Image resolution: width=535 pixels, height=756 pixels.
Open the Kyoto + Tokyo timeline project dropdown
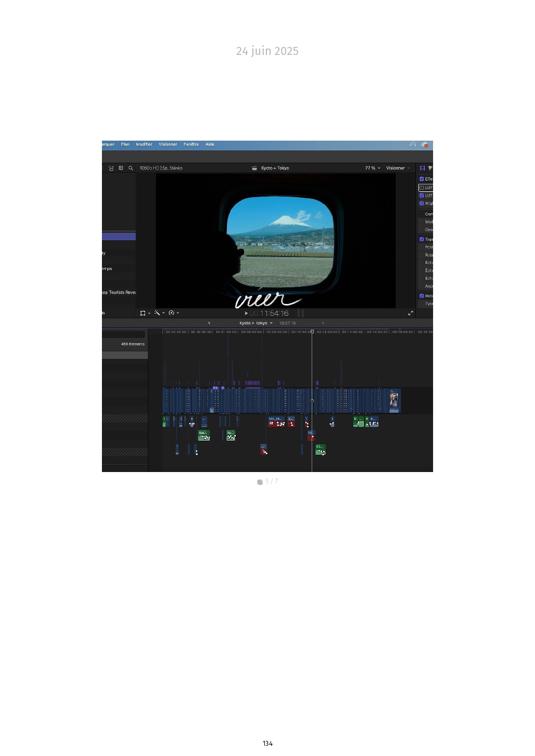pos(256,323)
